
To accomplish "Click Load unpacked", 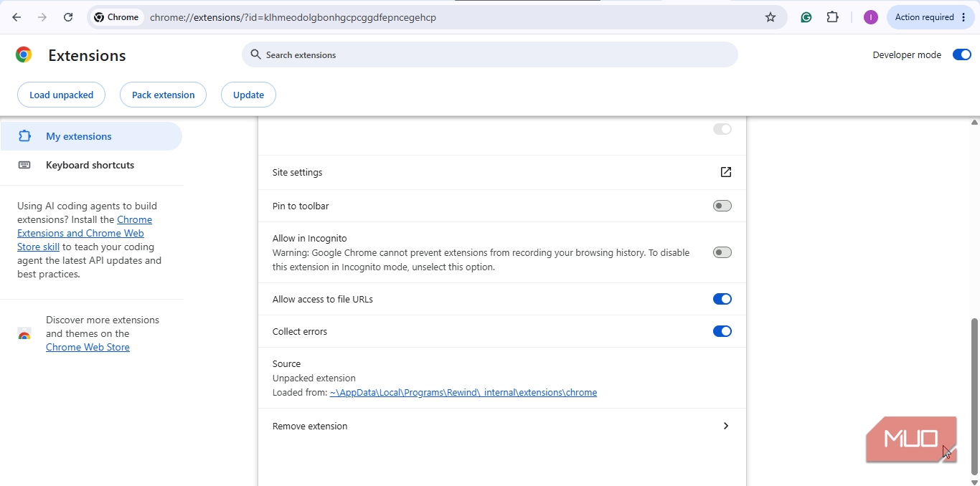I will coord(61,95).
